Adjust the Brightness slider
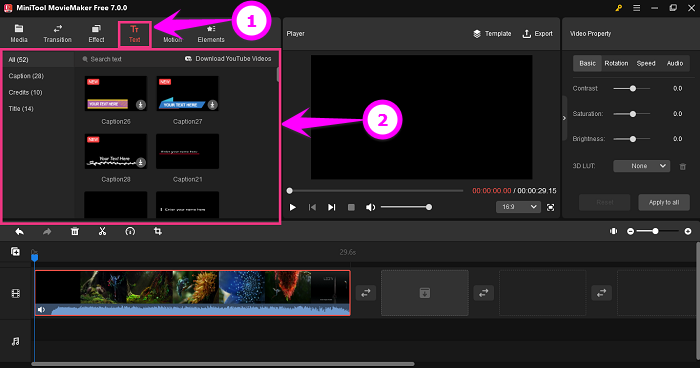700x368 pixels. (x=632, y=139)
